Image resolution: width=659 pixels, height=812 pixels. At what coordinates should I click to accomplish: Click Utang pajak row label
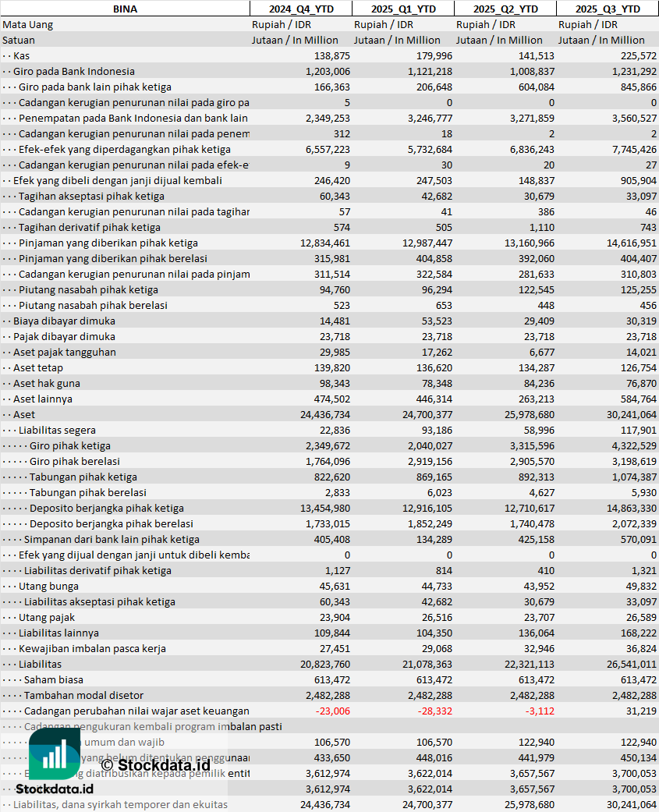pos(47,617)
